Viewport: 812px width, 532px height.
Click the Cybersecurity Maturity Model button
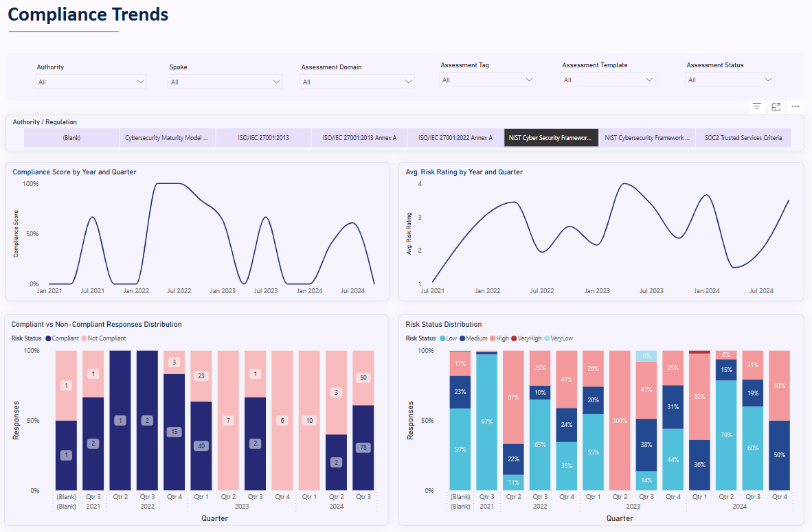click(x=167, y=137)
